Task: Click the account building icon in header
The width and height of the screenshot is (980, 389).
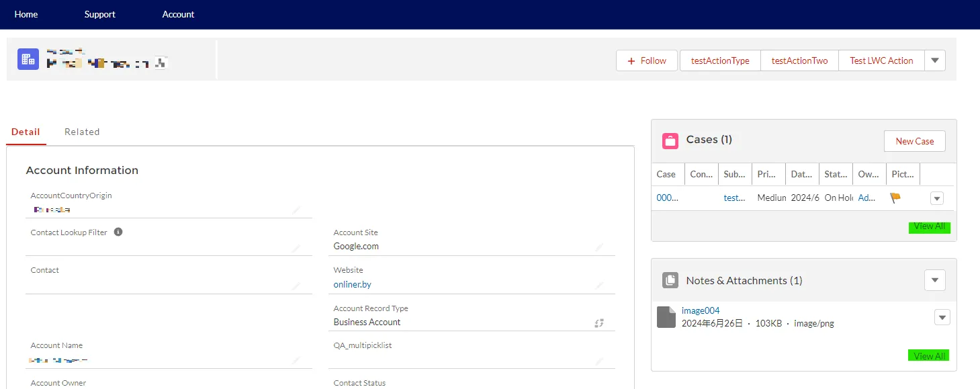Action: pos(28,59)
